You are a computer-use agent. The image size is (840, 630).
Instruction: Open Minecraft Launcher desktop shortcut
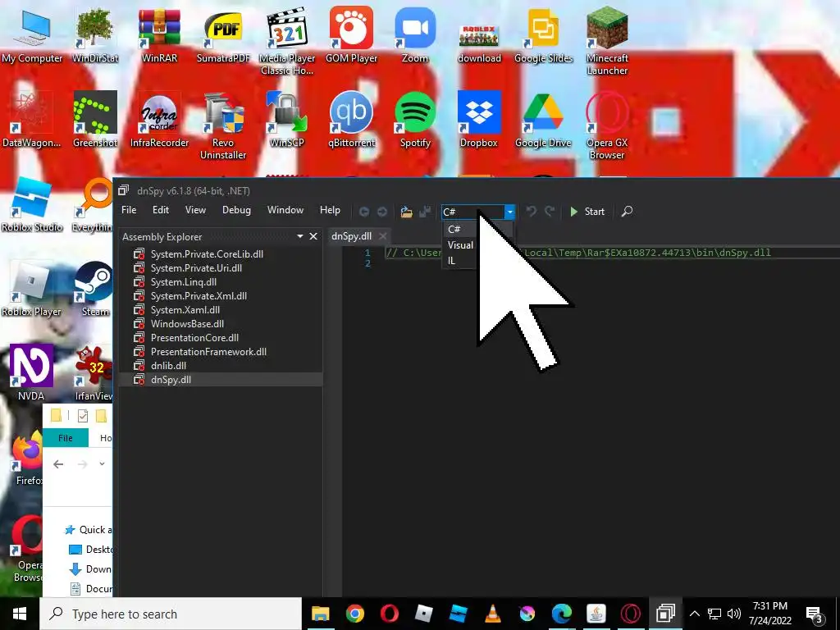point(607,42)
